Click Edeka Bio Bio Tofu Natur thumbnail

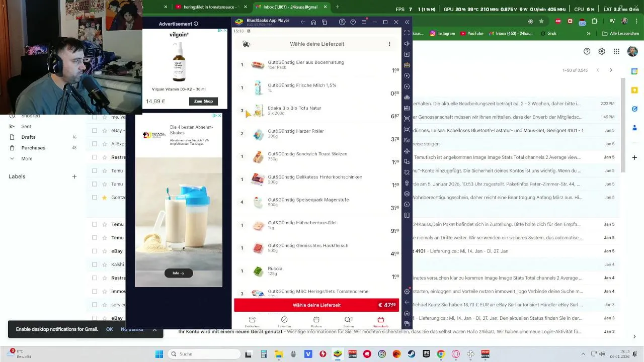[x=258, y=111]
